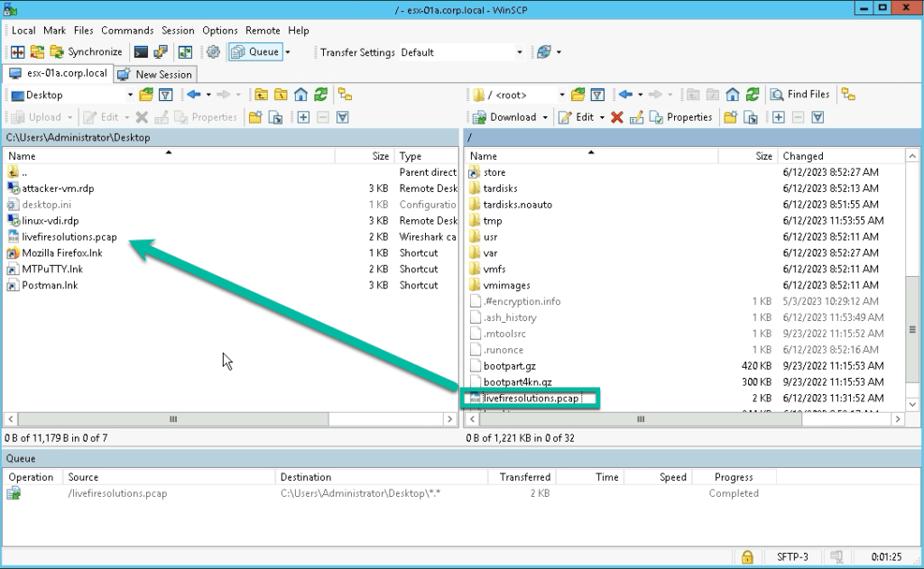This screenshot has width=924, height=569.
Task: Refresh the local panel
Action: pyautogui.click(x=320, y=95)
